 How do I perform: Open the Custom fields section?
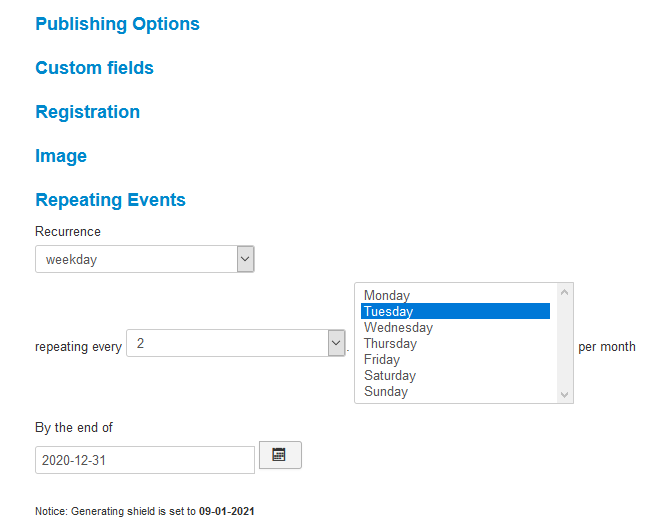coord(94,68)
